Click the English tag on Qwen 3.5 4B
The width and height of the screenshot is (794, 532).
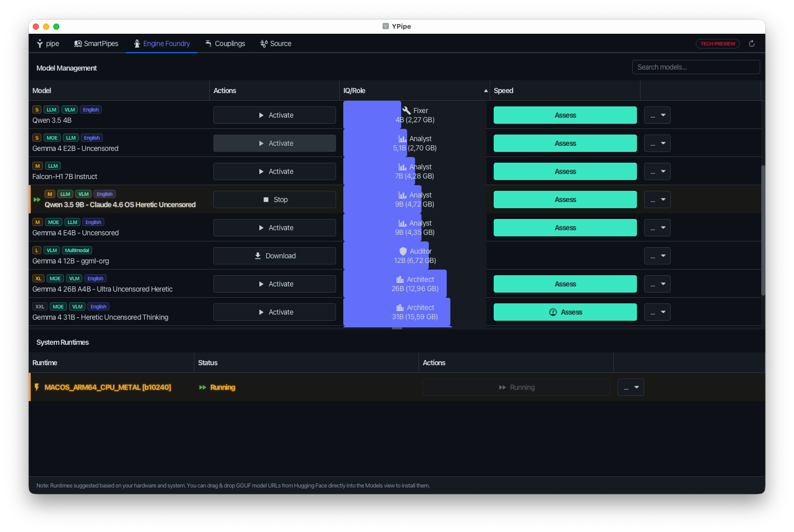tap(91, 110)
